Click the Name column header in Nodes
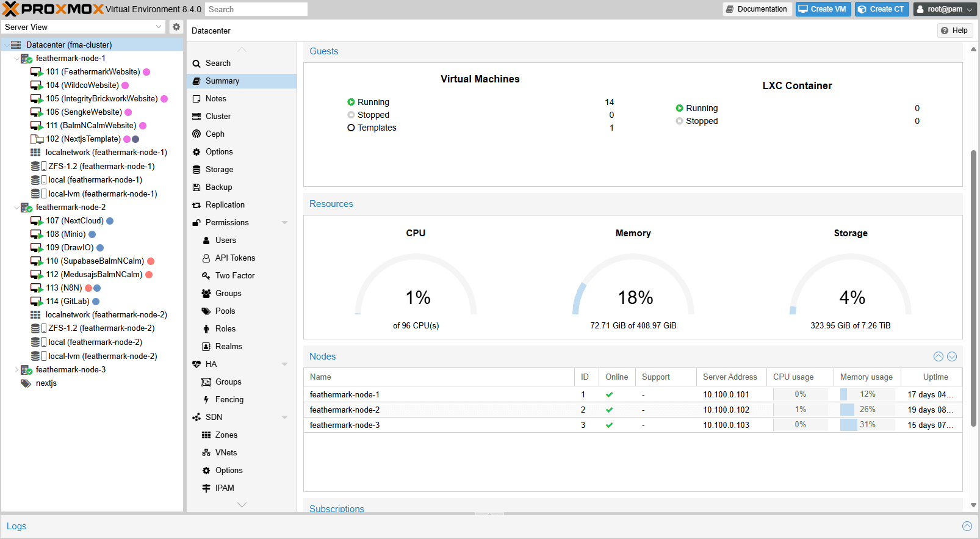This screenshot has width=980, height=539. (x=439, y=377)
